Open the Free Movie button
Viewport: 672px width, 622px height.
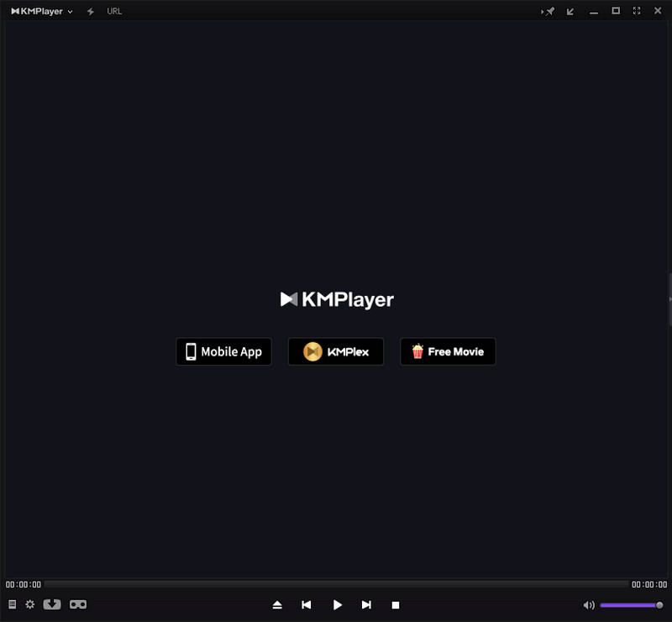point(449,351)
